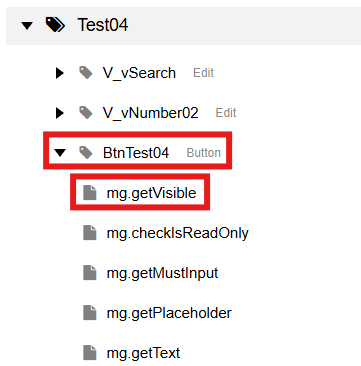
Task: Select the mg.getText method item
Action: tap(143, 353)
